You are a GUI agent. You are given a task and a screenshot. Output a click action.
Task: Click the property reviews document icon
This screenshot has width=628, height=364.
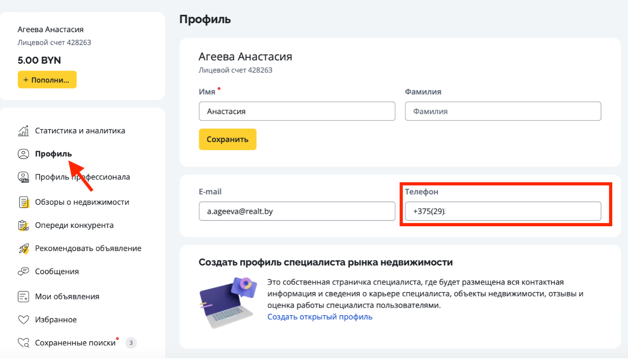[24, 202]
